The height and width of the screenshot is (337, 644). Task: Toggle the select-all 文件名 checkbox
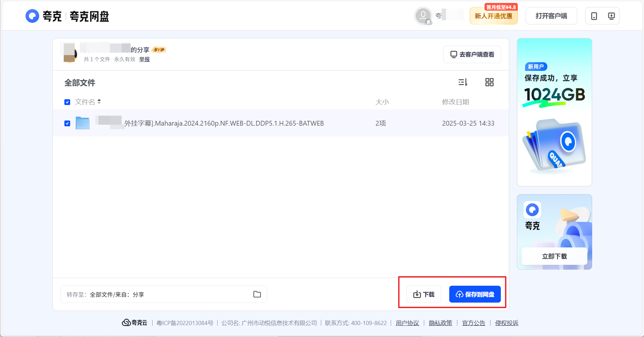[x=67, y=102]
